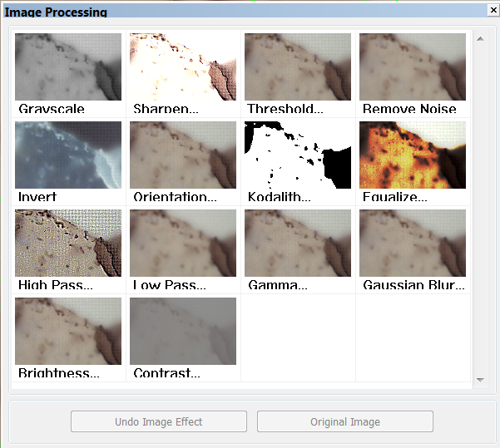Click the scrollbar down arrow

pyautogui.click(x=480, y=380)
